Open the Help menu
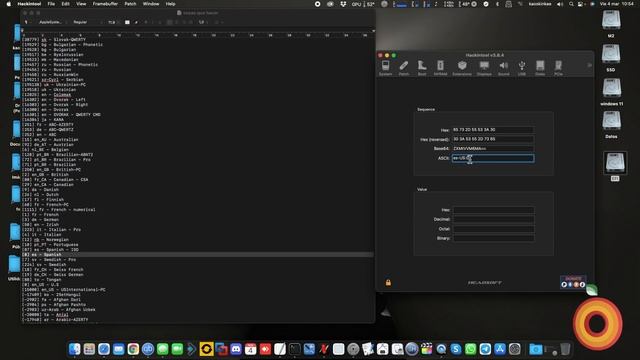This screenshot has height=360, width=640. (170, 4)
